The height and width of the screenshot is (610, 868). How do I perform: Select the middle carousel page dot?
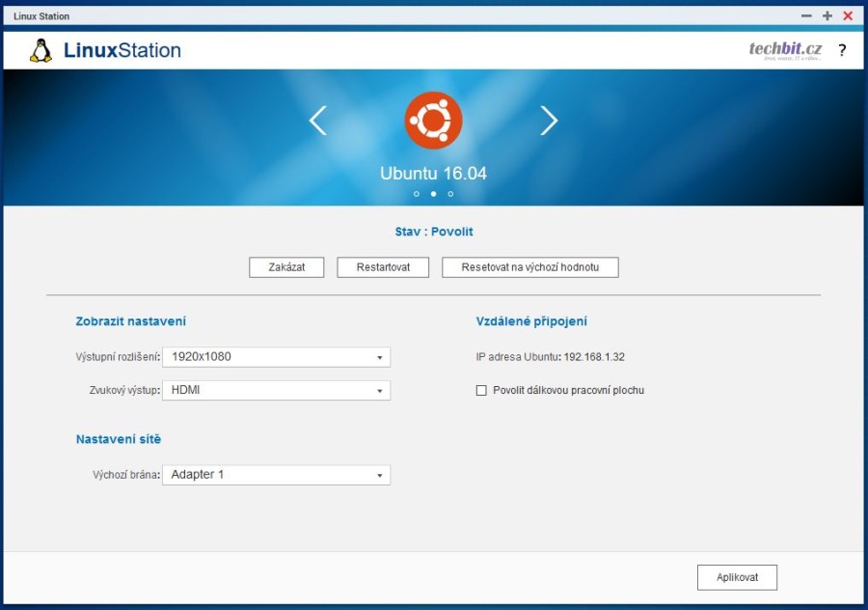(x=433, y=194)
